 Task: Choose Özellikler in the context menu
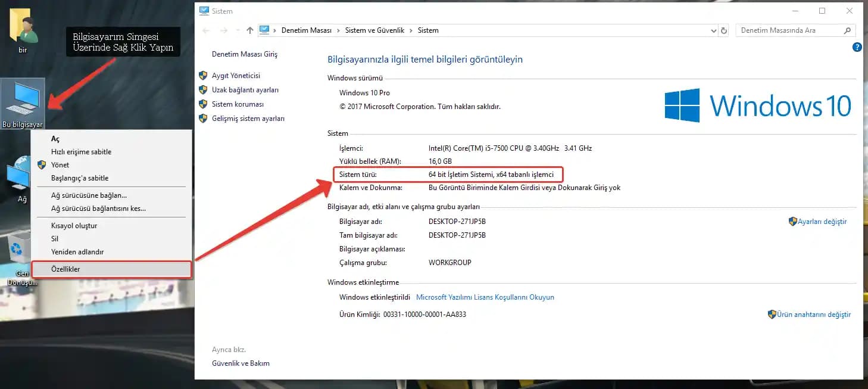coord(65,269)
